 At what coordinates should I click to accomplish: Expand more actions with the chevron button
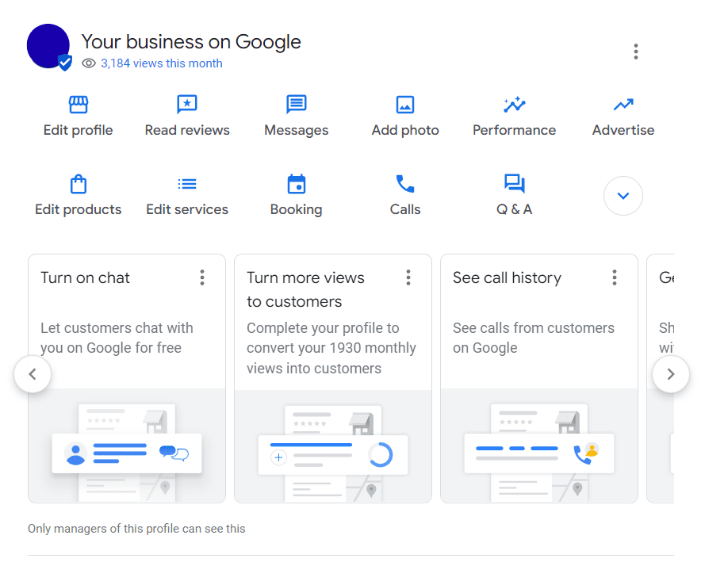click(x=623, y=196)
